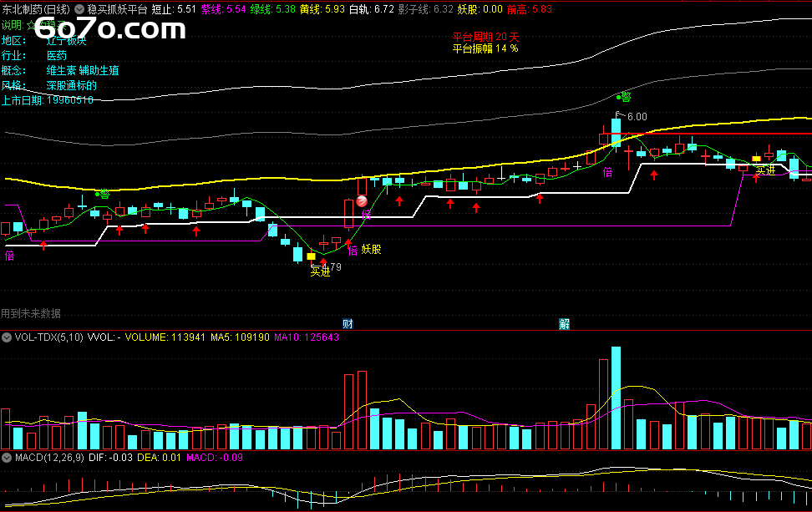812x512 pixels.
Task: Click the 平台振幅 14 % label
Action: point(485,48)
